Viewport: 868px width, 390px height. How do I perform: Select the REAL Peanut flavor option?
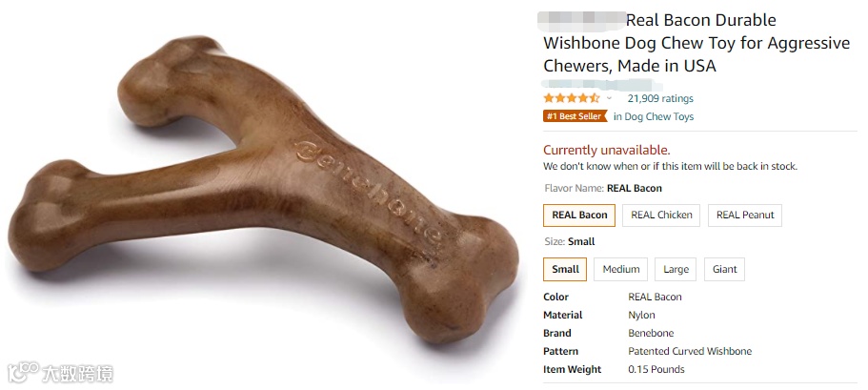click(744, 215)
